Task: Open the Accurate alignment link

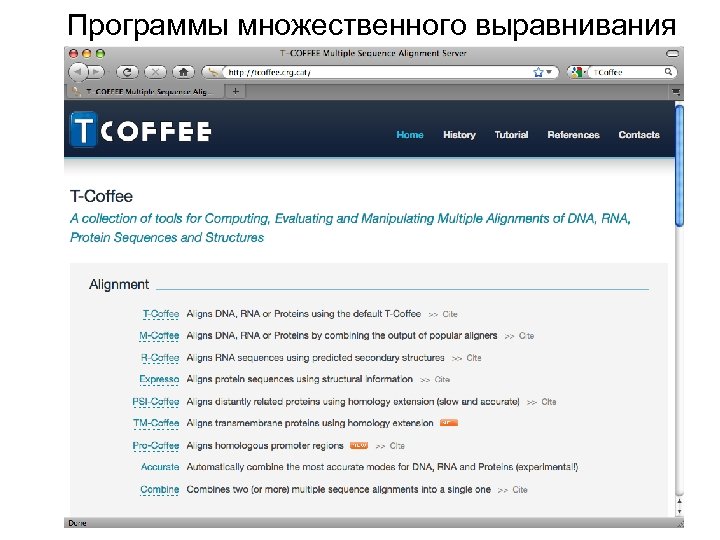Action: (160, 467)
